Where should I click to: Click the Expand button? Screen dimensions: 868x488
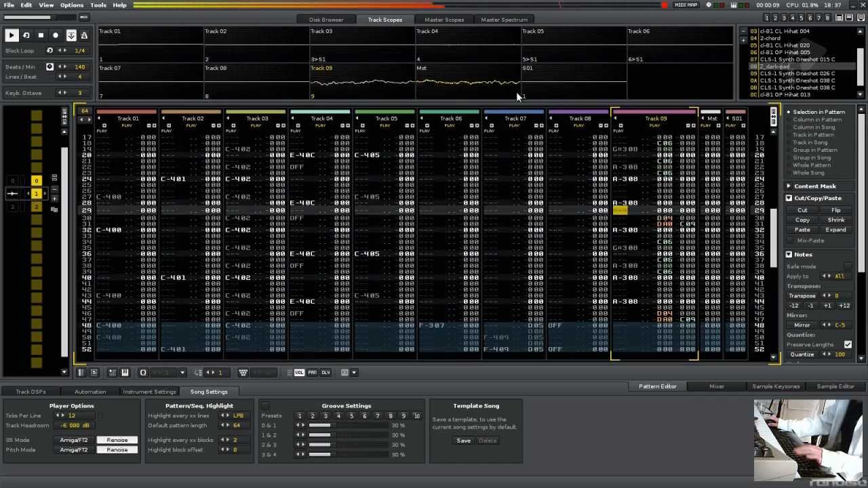click(x=836, y=230)
